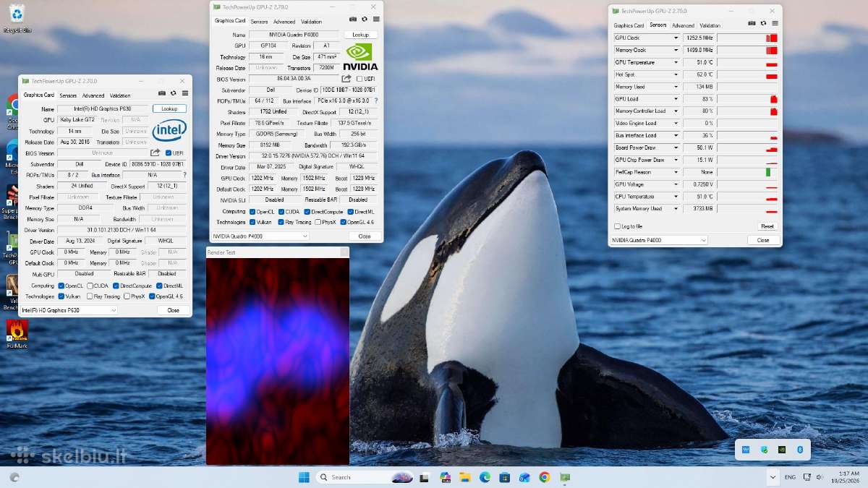Click the Reset button in the Sensors window

[767, 226]
